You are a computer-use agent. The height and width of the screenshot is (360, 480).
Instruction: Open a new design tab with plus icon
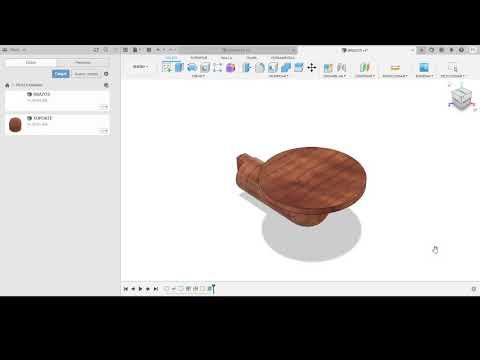[x=422, y=50]
